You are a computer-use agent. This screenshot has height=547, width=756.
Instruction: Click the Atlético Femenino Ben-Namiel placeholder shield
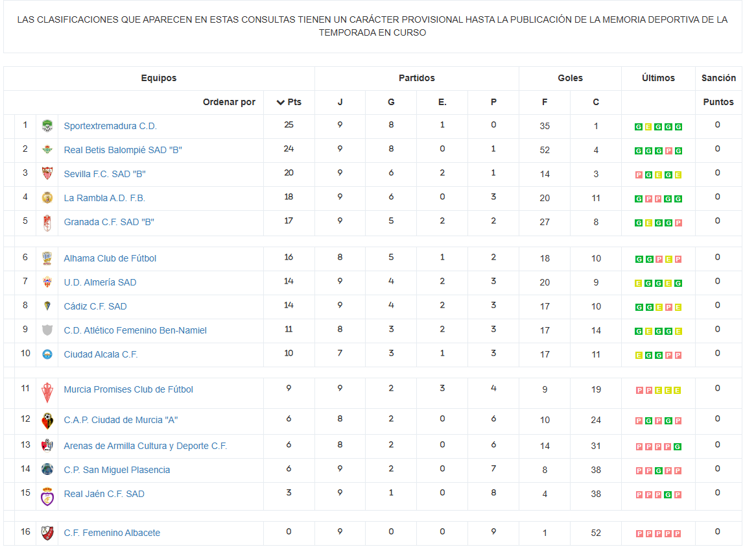tap(47, 330)
